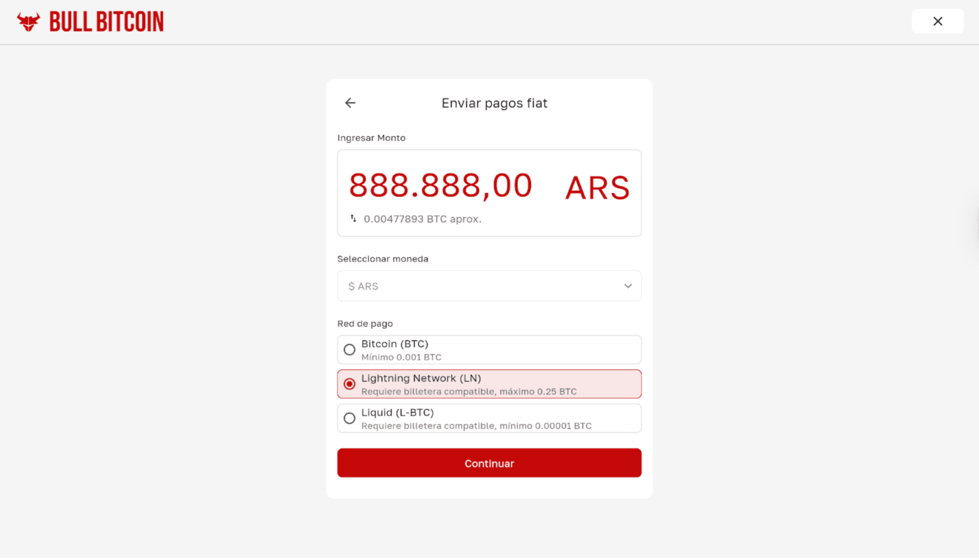Click the "Seleccionar moneda" label
The image size is (979, 560).
[383, 259]
